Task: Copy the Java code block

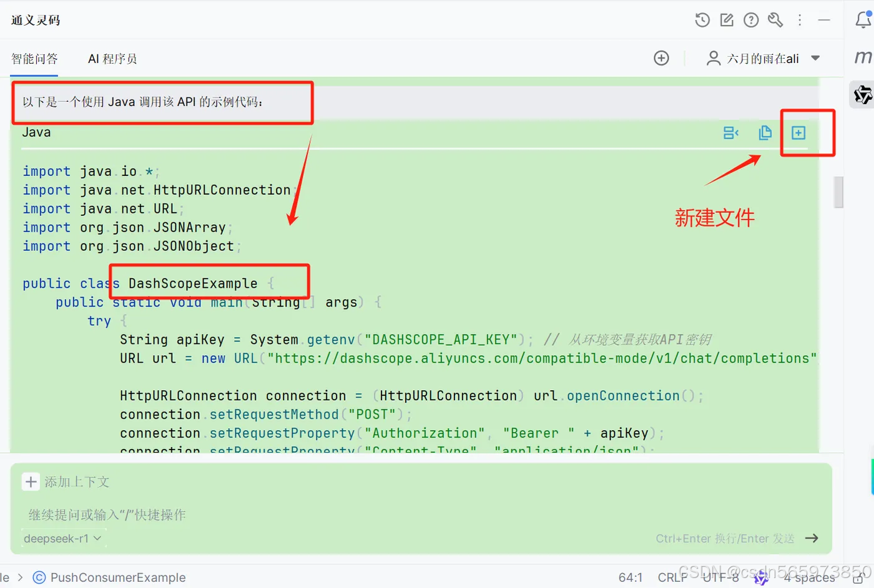Action: pyautogui.click(x=765, y=133)
